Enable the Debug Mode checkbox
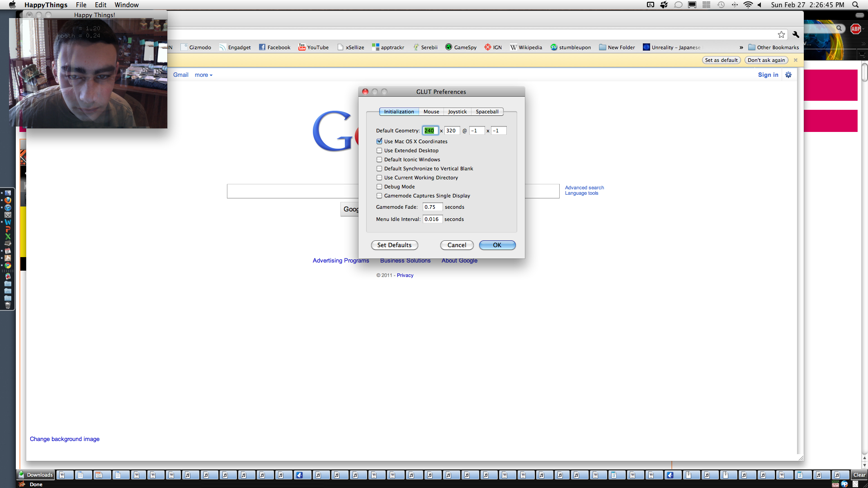 (x=379, y=187)
